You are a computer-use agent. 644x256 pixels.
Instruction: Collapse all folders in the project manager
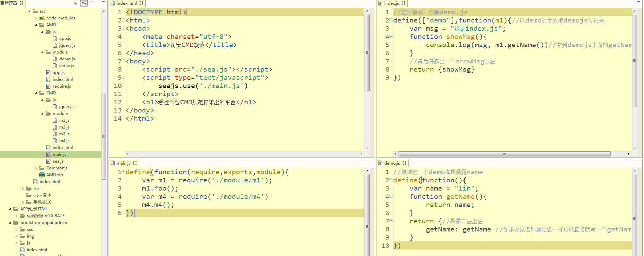[76, 3]
